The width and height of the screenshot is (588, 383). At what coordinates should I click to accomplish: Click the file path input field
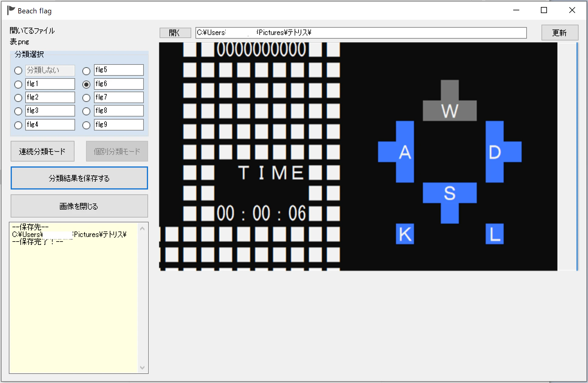coord(361,33)
